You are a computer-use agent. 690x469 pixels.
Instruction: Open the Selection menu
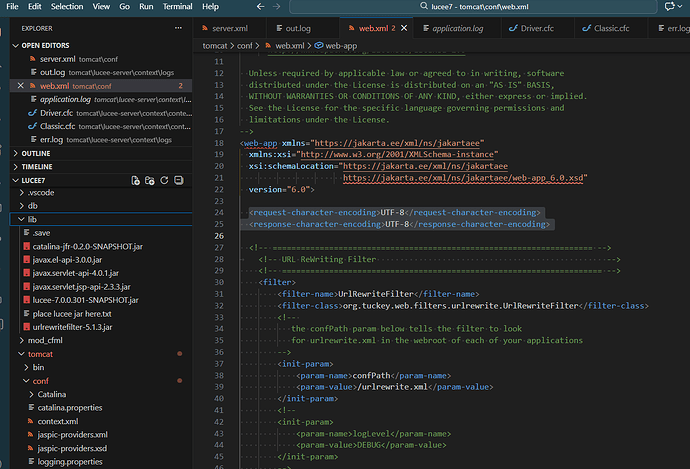tap(67, 7)
